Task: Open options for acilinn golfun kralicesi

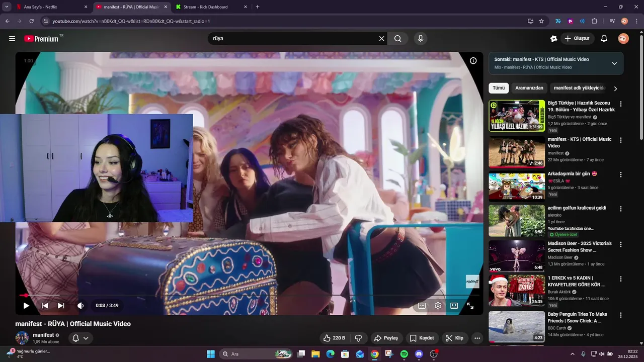Action: click(x=620, y=209)
